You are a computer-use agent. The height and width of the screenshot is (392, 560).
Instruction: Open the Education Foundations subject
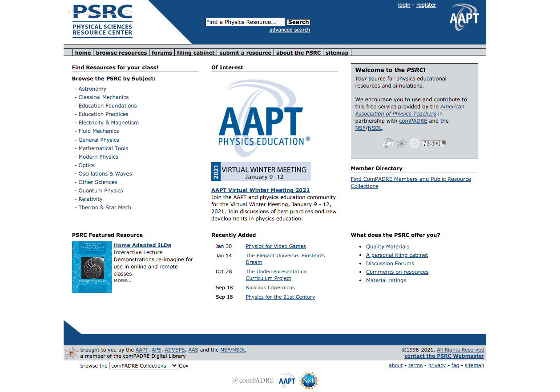coord(108,106)
